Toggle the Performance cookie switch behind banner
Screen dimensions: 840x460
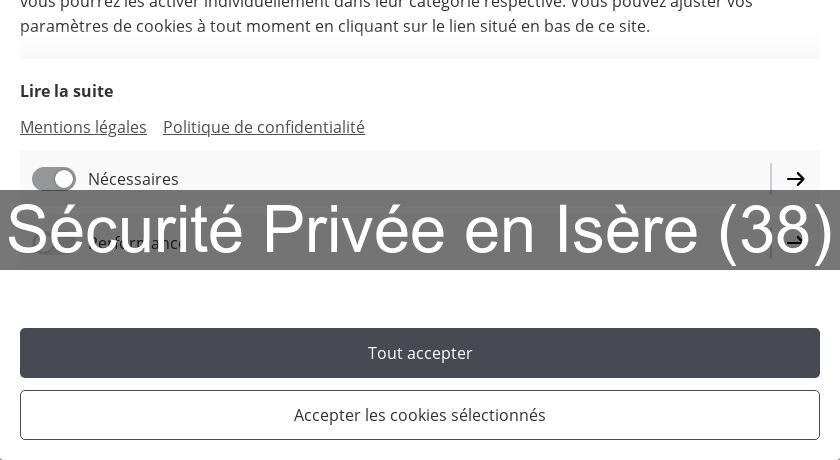click(x=54, y=242)
